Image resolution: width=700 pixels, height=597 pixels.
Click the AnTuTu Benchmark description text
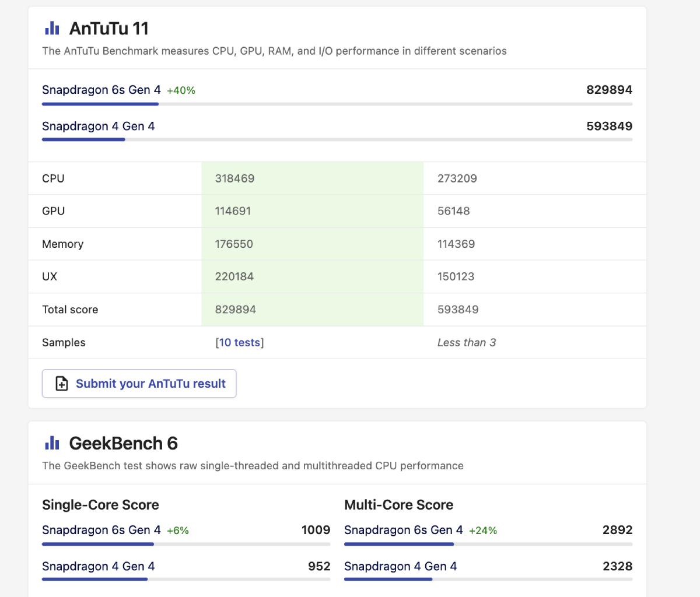(x=274, y=51)
